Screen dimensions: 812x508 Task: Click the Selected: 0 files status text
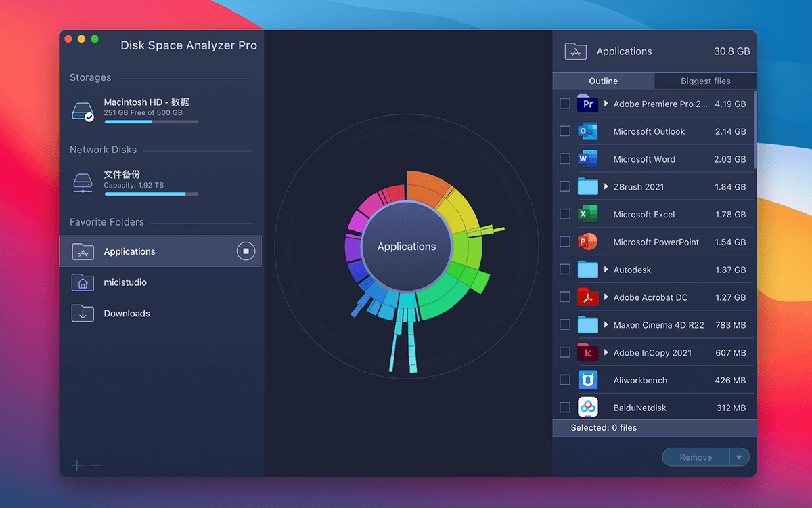coord(604,428)
